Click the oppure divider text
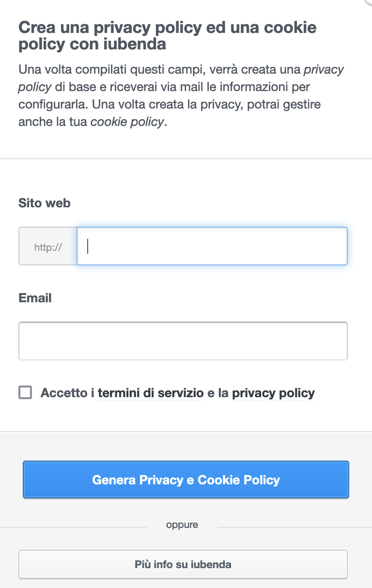The image size is (372, 588). coord(182,525)
